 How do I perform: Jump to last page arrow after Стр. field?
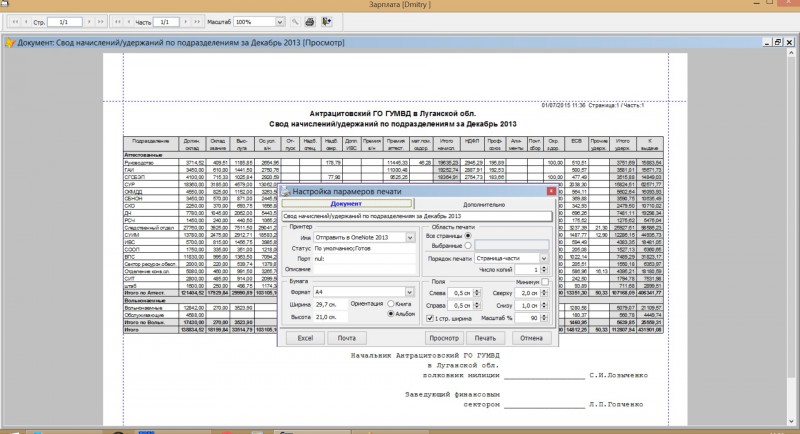tap(101, 22)
